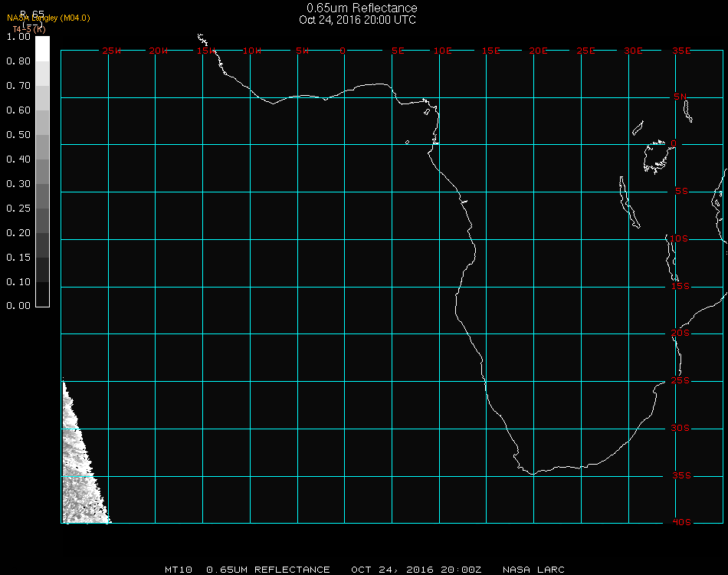This screenshot has width=728, height=575.
Task: Click the 30S latitude label
Action: point(680,429)
